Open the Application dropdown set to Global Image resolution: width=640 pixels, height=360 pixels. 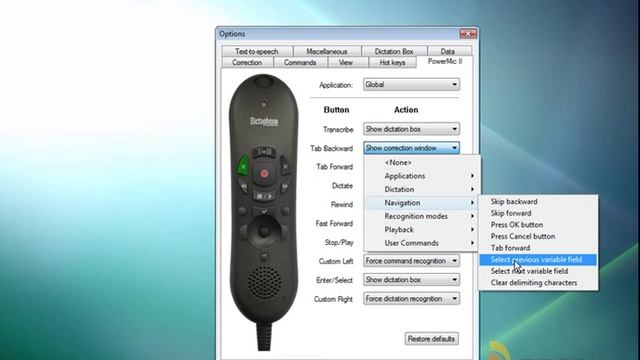click(x=411, y=84)
